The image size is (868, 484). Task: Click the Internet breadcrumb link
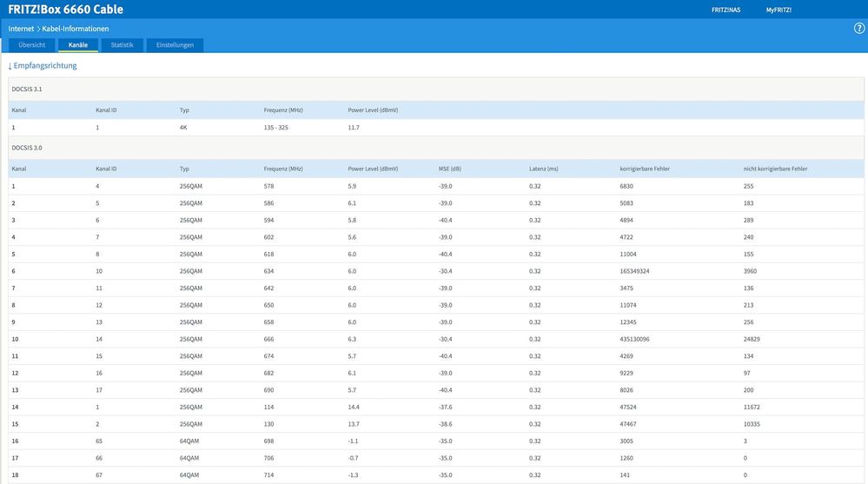pos(21,29)
